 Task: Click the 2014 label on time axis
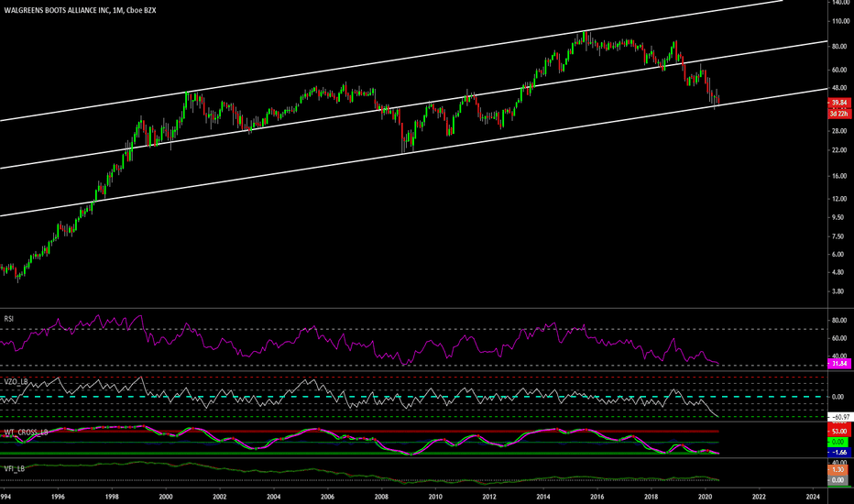point(543,497)
